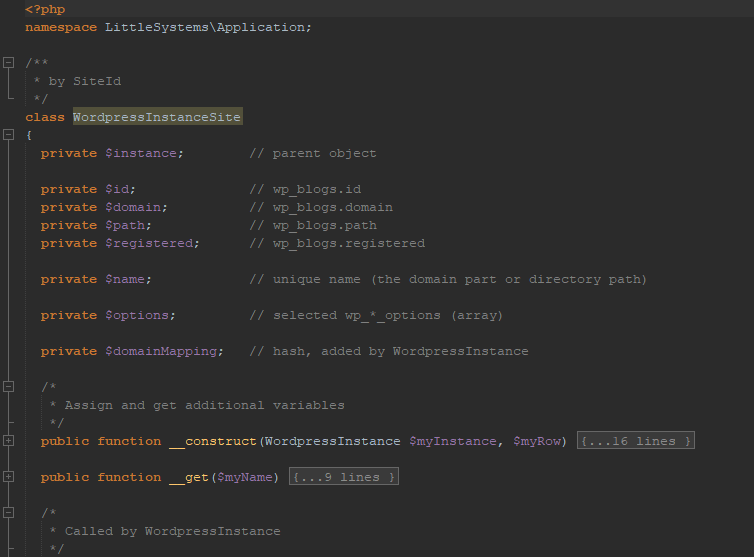The width and height of the screenshot is (754, 557).
Task: Click fold end marker below 'by SiteId' comment
Action: click(9, 98)
